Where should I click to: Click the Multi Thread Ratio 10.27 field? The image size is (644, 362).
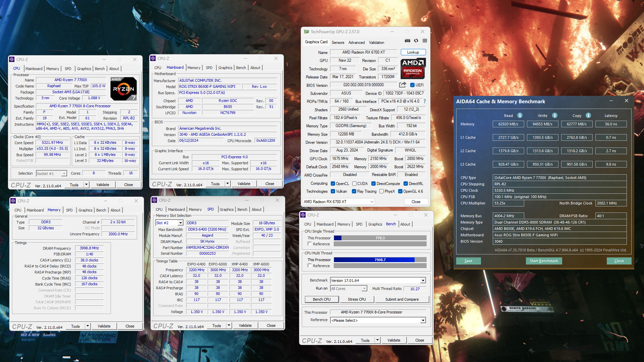[x=415, y=289]
